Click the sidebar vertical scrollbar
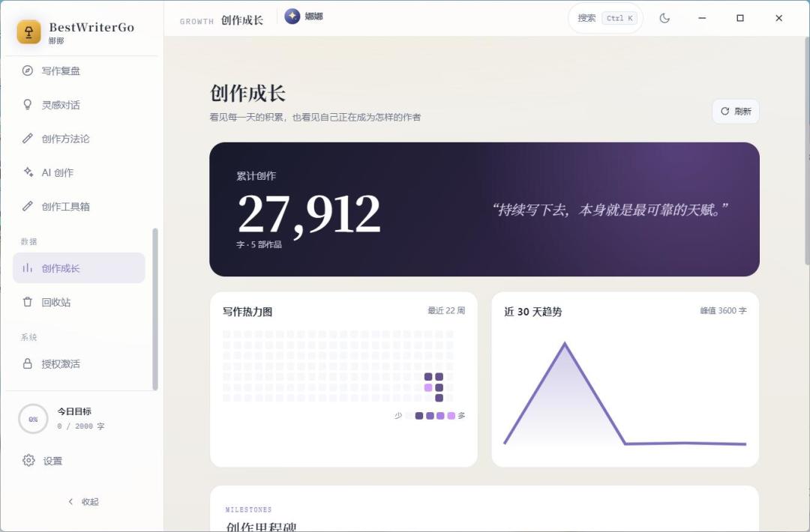 click(155, 309)
